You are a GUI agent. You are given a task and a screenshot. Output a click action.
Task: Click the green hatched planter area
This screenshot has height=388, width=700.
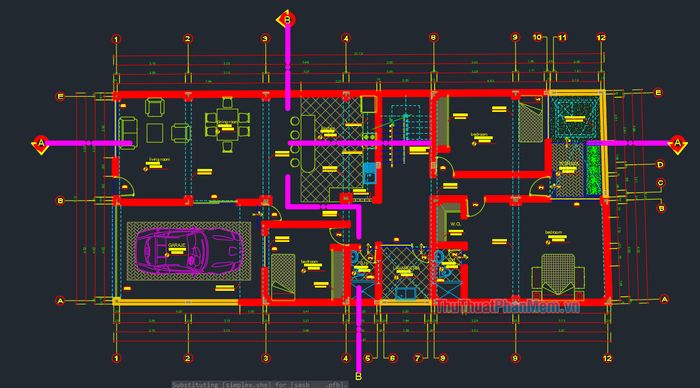tap(593, 170)
